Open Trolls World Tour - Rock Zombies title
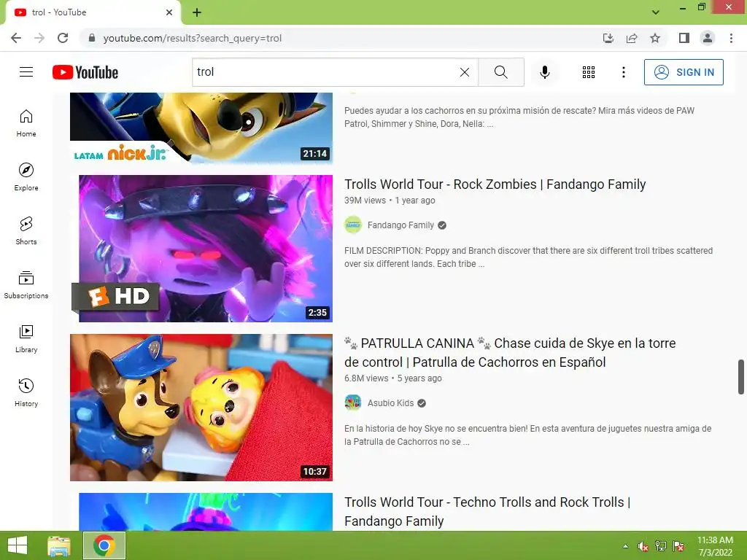This screenshot has height=560, width=747. (495, 184)
